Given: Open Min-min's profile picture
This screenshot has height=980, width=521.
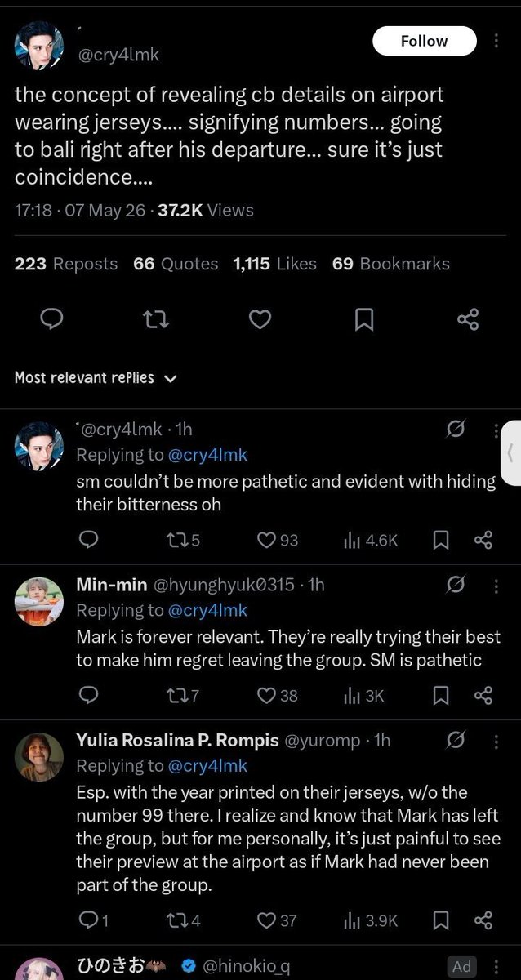Looking at the screenshot, I should tap(39, 601).
